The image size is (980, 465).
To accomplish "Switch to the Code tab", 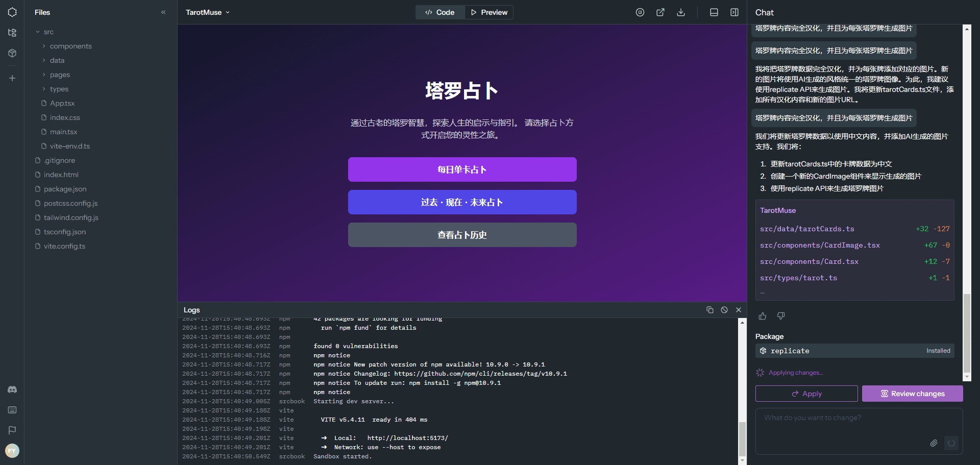I will coord(440,12).
